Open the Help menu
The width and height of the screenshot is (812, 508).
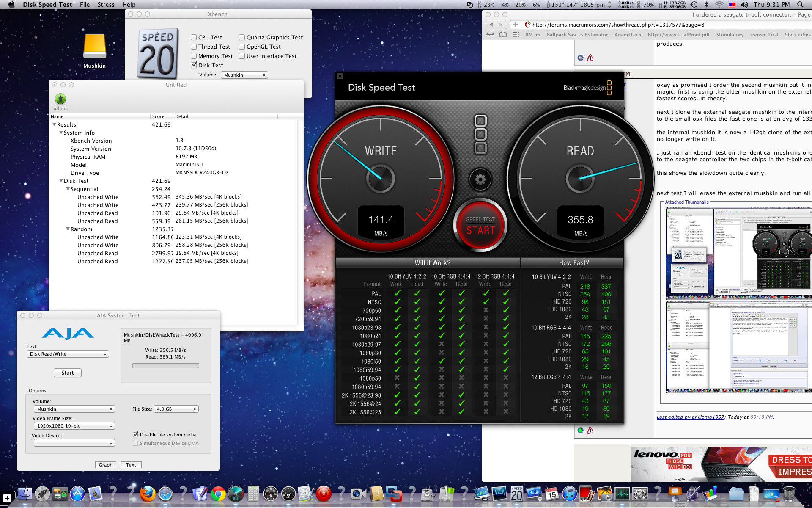tap(129, 4)
